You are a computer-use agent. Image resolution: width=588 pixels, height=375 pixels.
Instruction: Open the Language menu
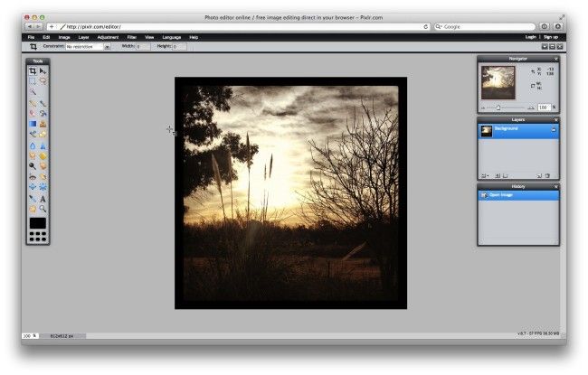click(x=172, y=37)
